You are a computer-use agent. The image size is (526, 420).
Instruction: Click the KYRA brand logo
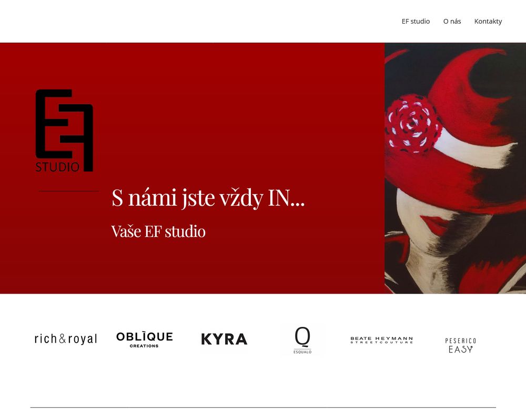click(224, 339)
